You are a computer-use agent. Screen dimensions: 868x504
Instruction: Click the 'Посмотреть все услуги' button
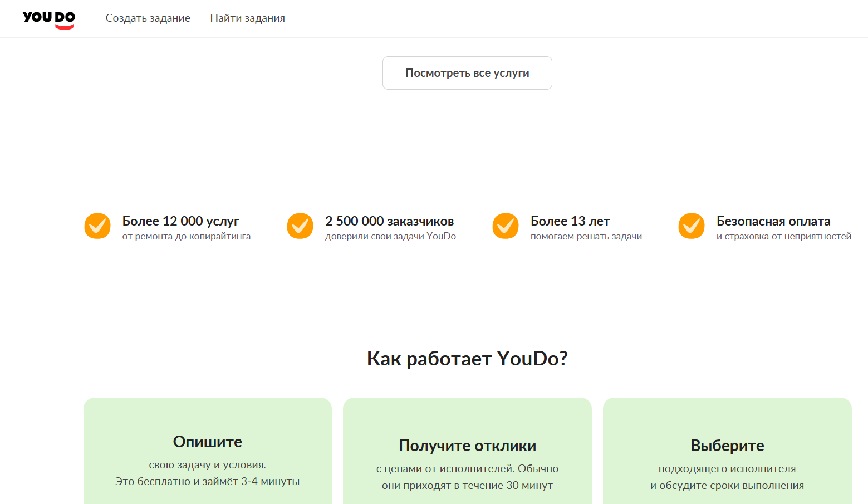[467, 72]
